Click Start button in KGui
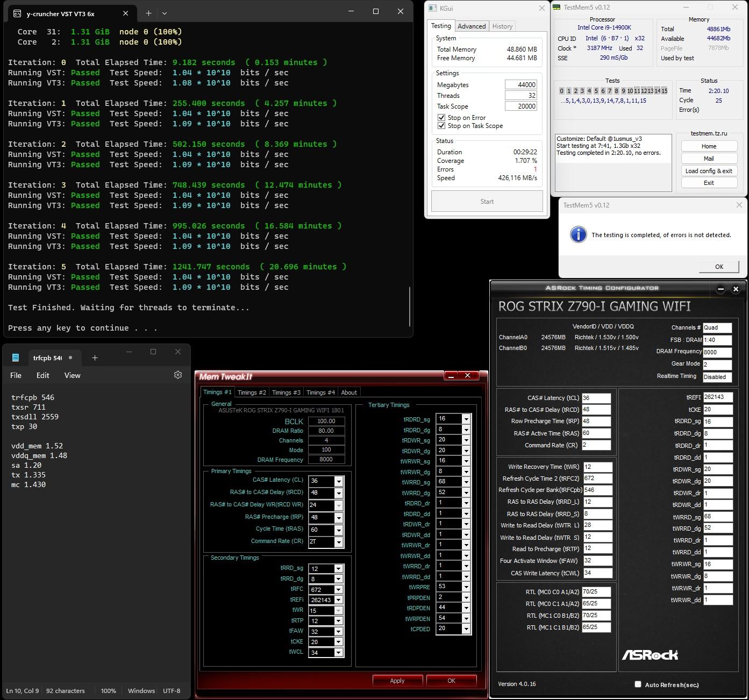 tap(487, 202)
